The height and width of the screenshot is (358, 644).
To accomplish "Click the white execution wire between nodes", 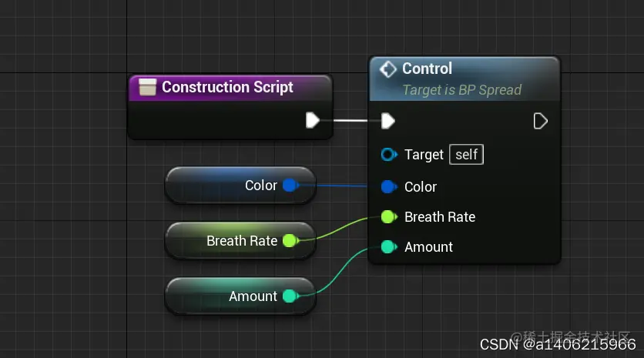I will point(351,120).
